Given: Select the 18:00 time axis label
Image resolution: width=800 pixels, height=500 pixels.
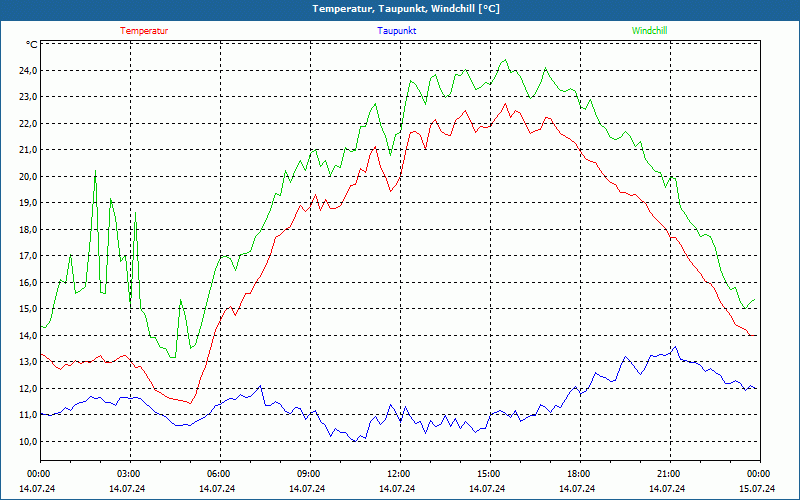Looking at the screenshot, I should tap(578, 474).
